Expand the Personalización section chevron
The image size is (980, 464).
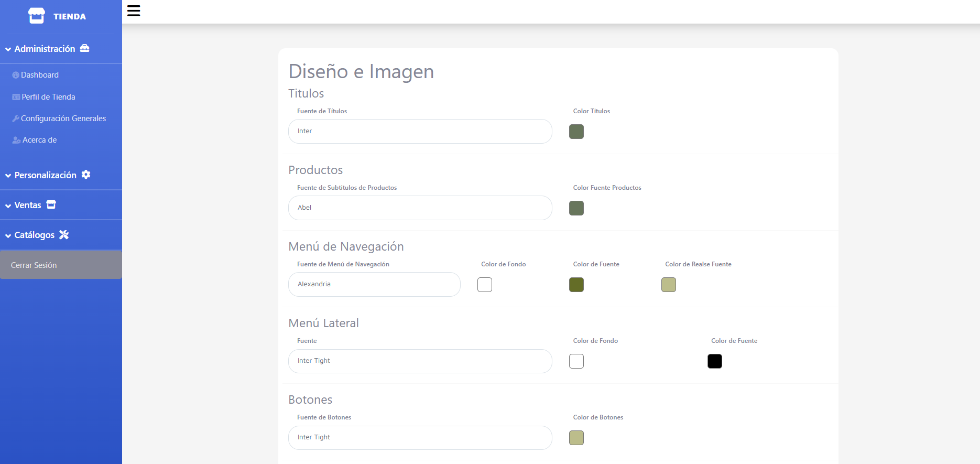tap(8, 176)
